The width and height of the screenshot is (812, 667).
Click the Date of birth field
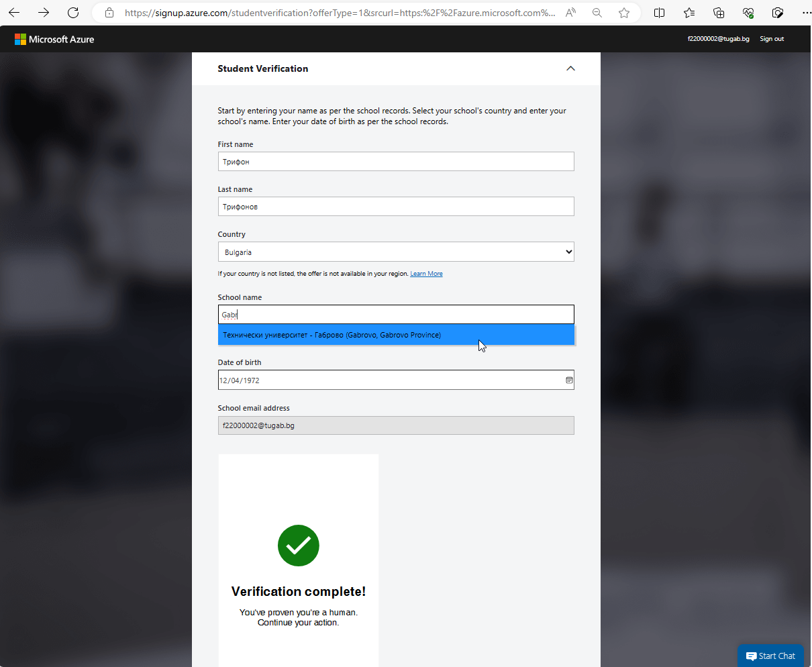point(396,380)
